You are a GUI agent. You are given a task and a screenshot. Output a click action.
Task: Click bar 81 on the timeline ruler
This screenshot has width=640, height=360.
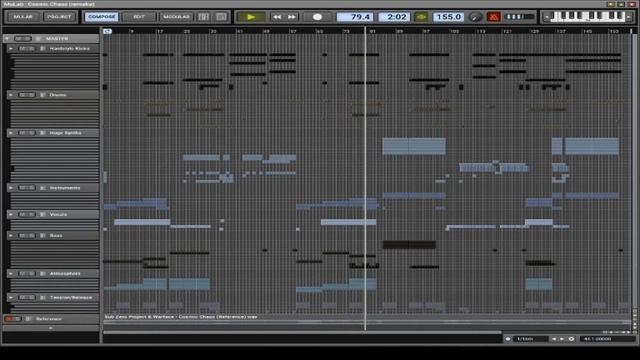point(372,31)
